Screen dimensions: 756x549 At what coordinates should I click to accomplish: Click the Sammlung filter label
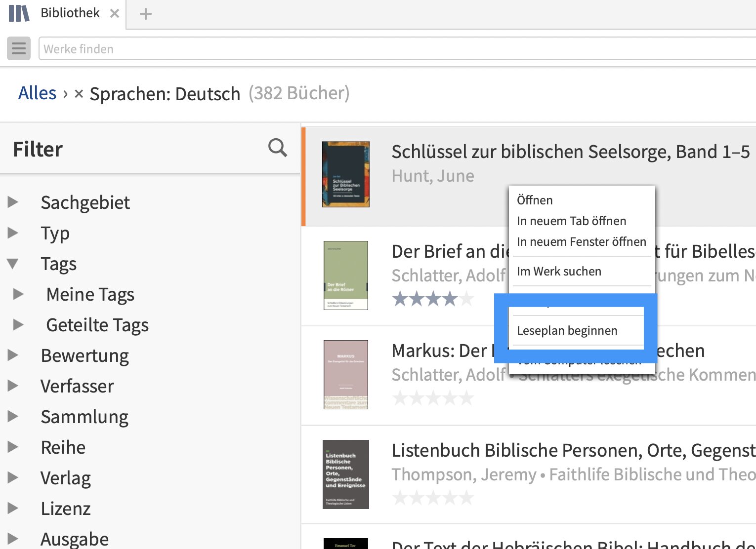pyautogui.click(x=84, y=417)
